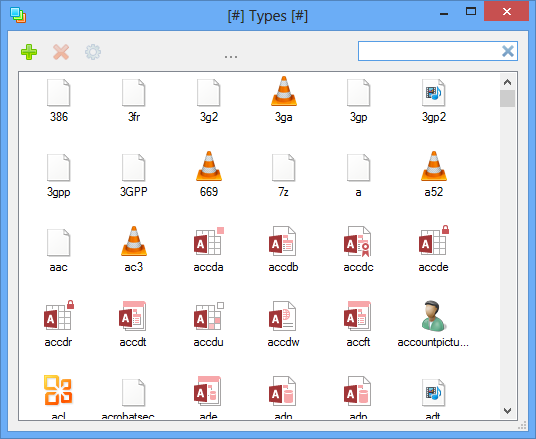The image size is (536, 439).
Task: Select the 3g2 file type icon
Action: (x=209, y=93)
